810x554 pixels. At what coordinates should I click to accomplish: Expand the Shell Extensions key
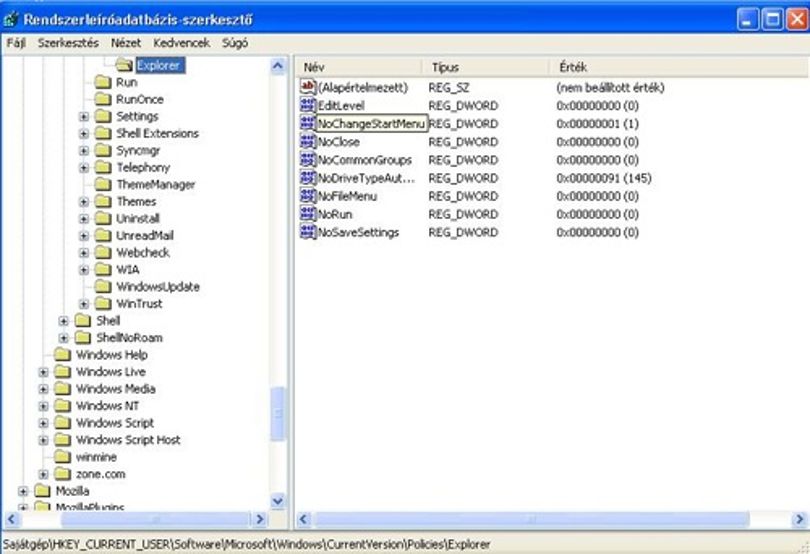coord(84,133)
